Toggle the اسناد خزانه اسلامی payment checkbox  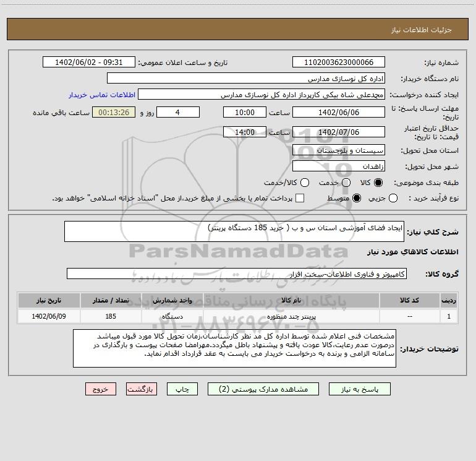click(x=300, y=198)
